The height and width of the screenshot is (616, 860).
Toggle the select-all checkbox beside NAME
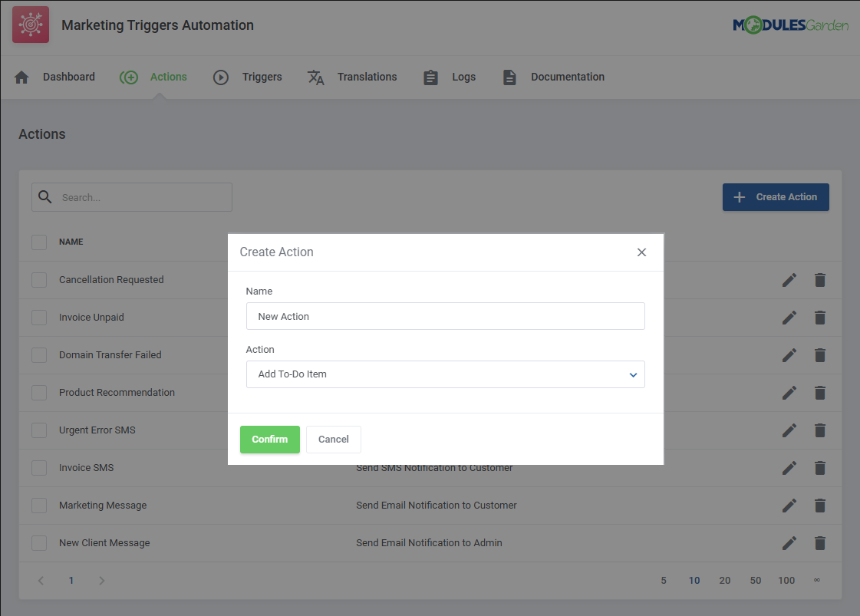pos(39,242)
